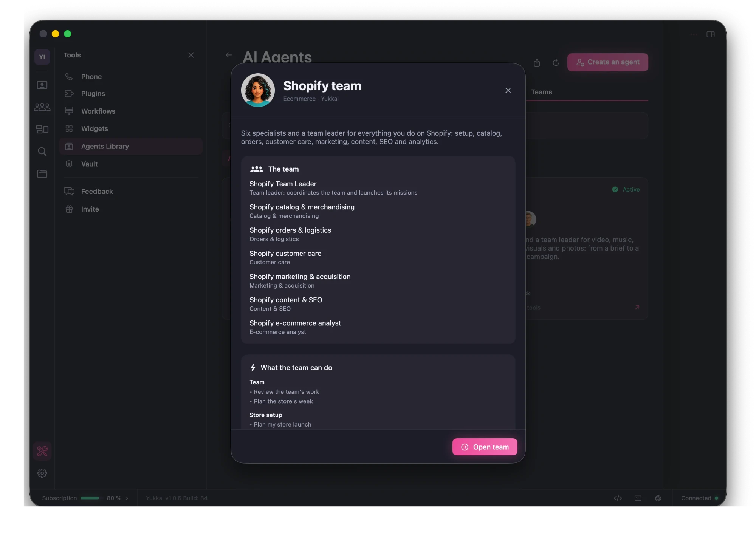This screenshot has width=756, height=546.
Task: Open search from the left rail
Action: [x=42, y=152]
